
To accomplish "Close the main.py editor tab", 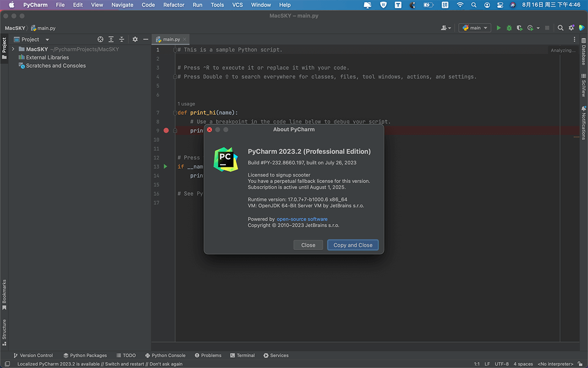I will 185,39.
